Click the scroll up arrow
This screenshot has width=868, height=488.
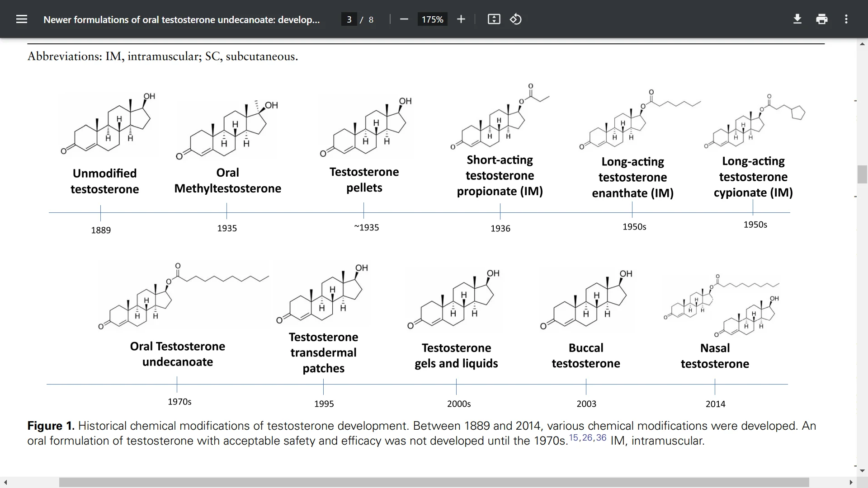862,44
